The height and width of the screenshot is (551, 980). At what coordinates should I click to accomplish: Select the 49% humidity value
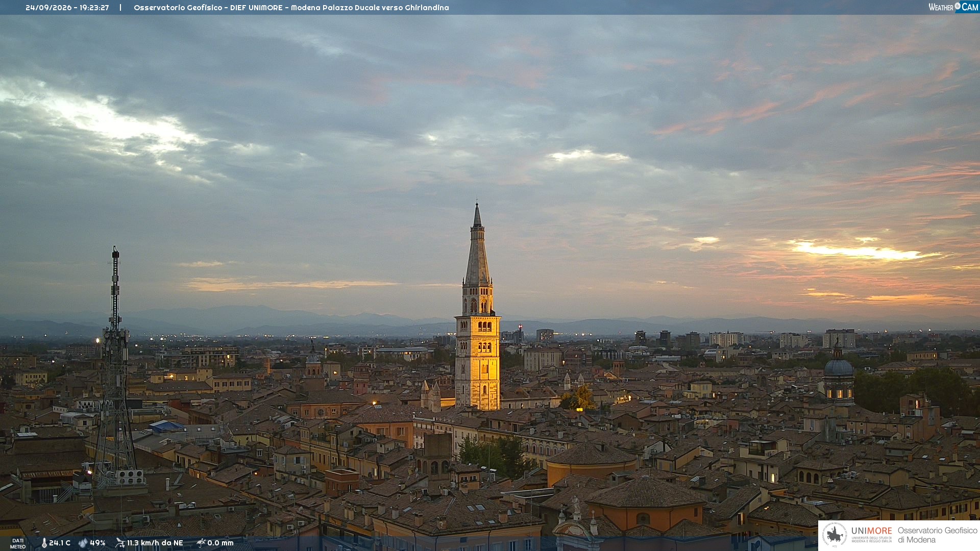(97, 543)
